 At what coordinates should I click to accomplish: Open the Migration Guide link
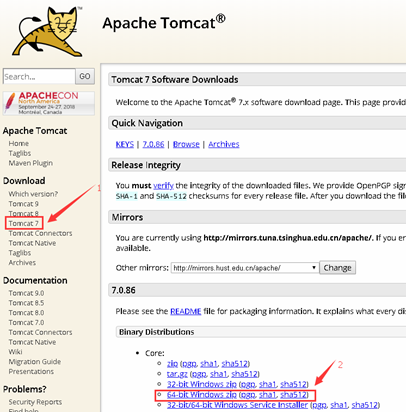(35, 362)
